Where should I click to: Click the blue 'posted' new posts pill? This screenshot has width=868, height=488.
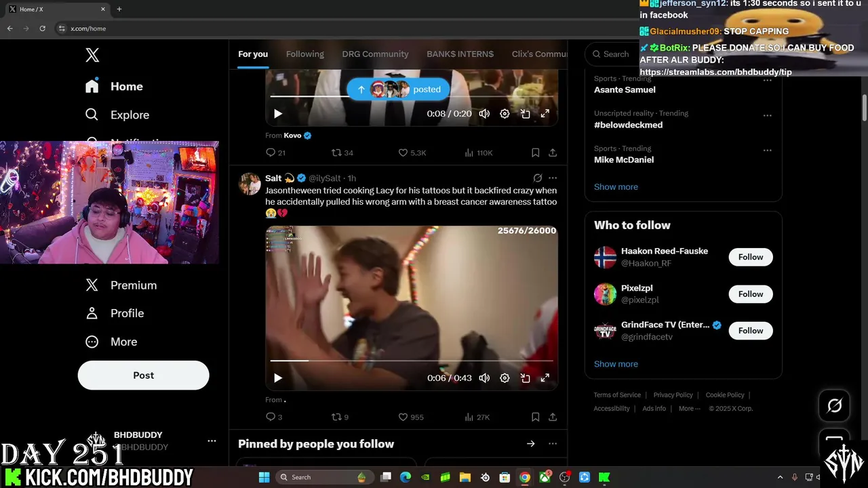pyautogui.click(x=398, y=89)
